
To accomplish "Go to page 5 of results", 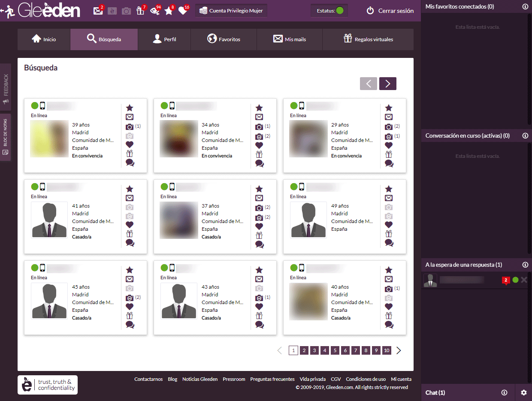I will click(335, 350).
